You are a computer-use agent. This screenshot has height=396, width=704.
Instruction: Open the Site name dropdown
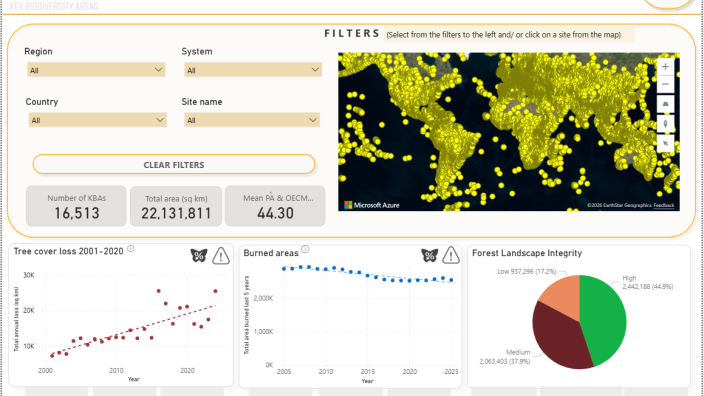coord(252,120)
